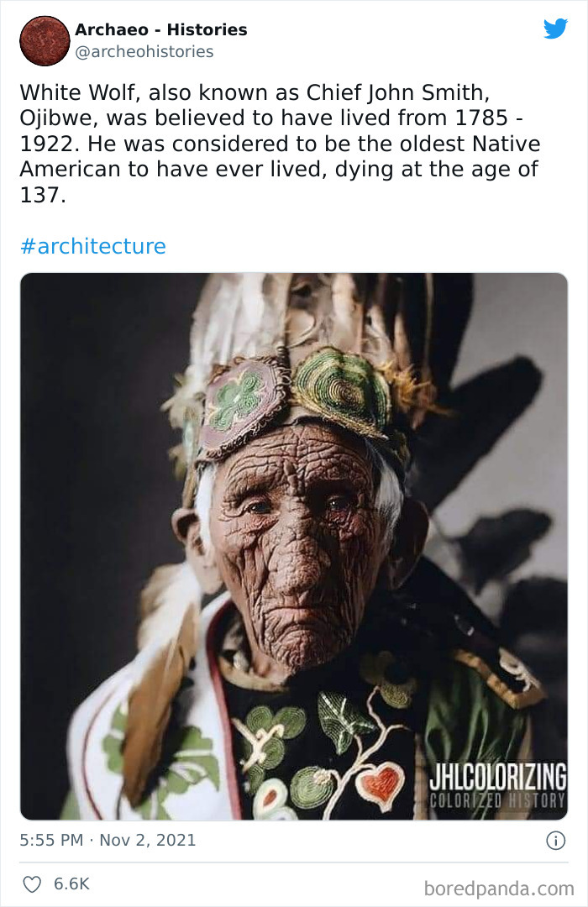
Task: Open the tweet timestamp 5:55 PM Nov 2, 2021
Action: (106, 839)
